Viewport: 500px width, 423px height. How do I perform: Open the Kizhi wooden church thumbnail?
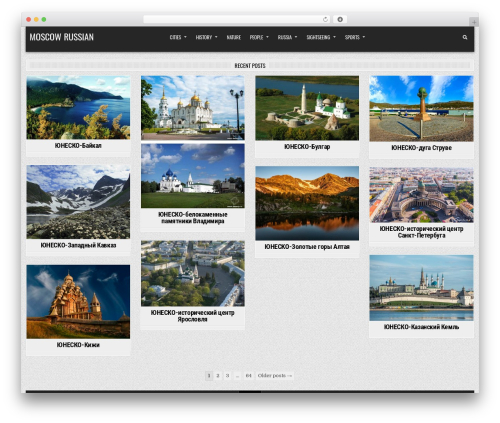click(x=78, y=302)
